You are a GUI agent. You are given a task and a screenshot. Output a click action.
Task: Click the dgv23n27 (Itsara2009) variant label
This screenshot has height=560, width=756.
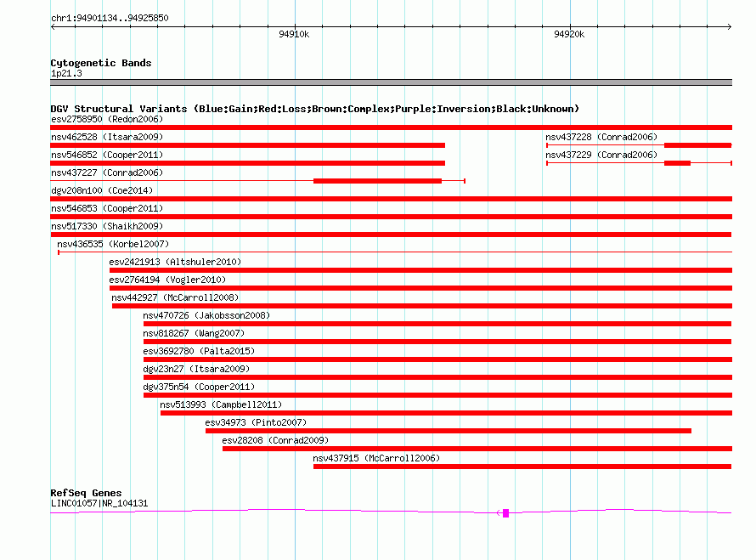click(196, 369)
